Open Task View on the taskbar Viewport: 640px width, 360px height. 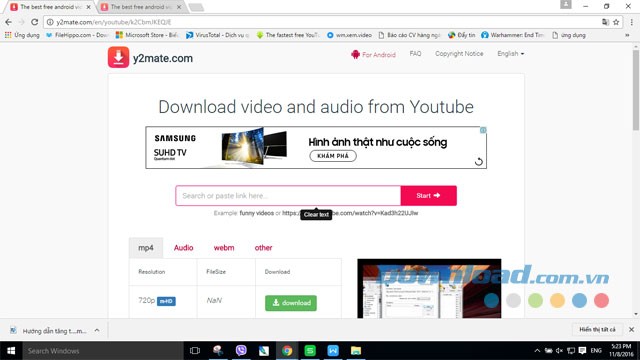click(x=195, y=351)
